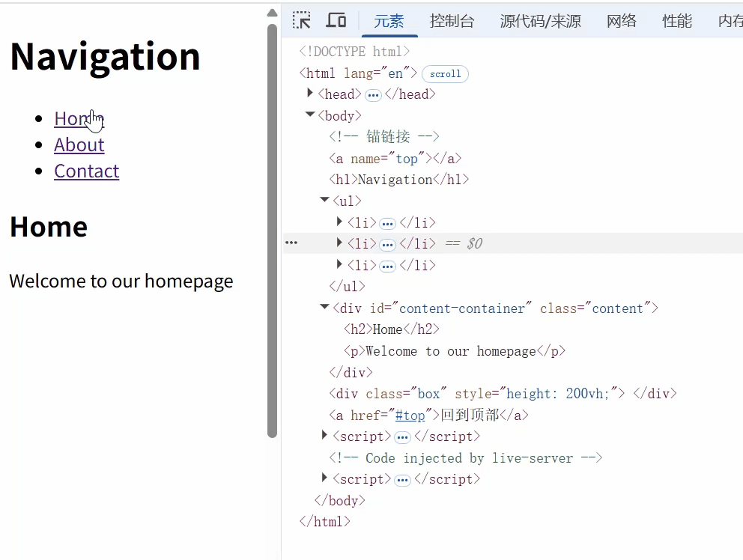Click the About navigation link
Viewport: 743px width, 560px height.
[79, 144]
